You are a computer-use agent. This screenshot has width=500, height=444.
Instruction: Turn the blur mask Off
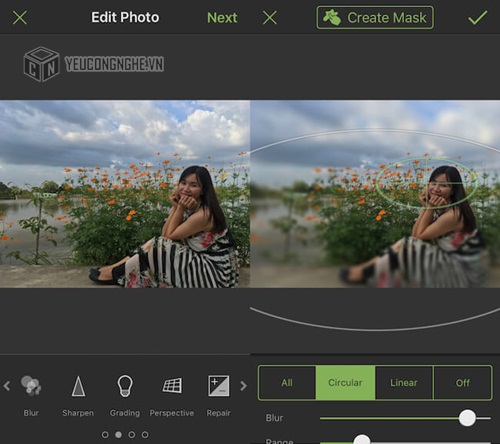pos(463,383)
